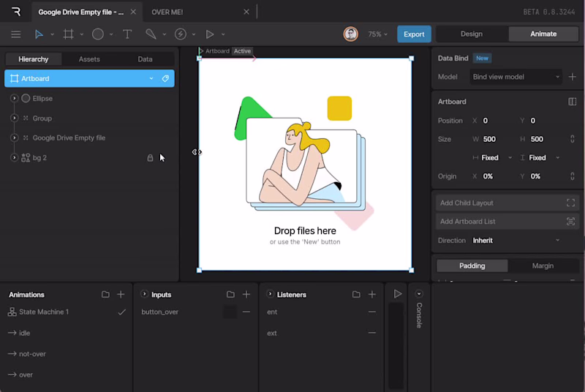Select the idle animation

click(24, 333)
